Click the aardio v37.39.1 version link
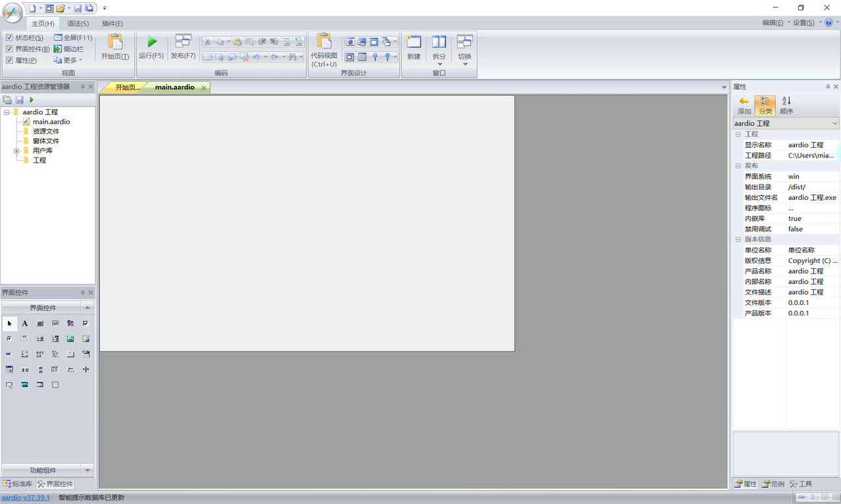This screenshot has width=841, height=504. click(25, 497)
